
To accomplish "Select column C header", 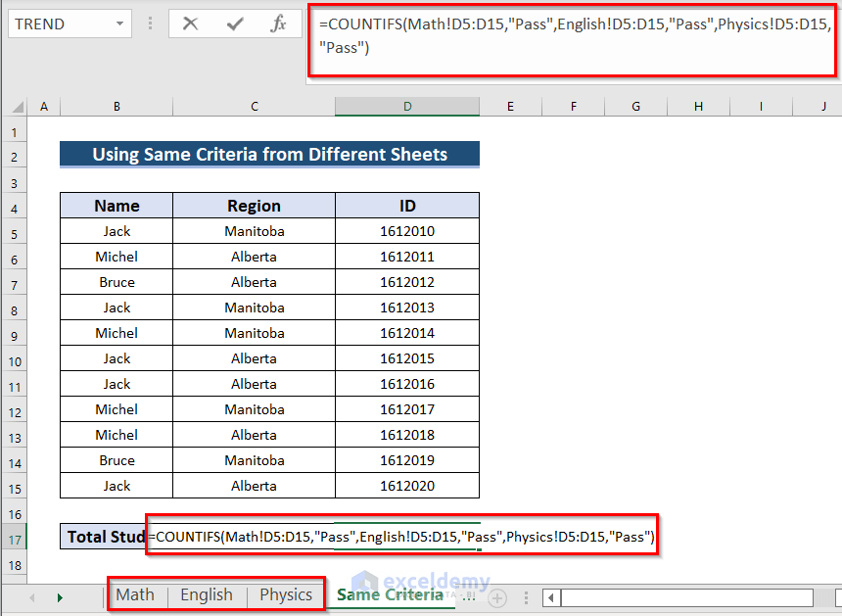I will click(x=254, y=107).
